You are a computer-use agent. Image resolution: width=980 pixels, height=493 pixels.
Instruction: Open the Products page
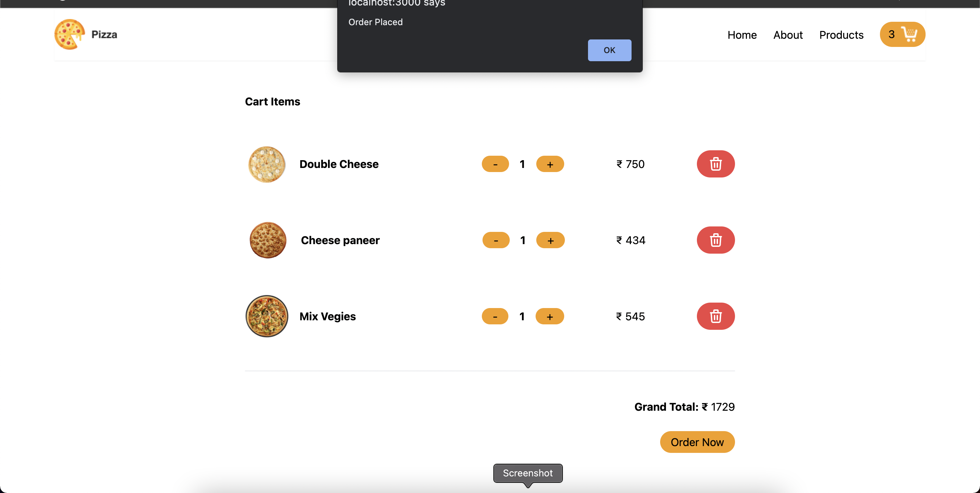tap(841, 35)
